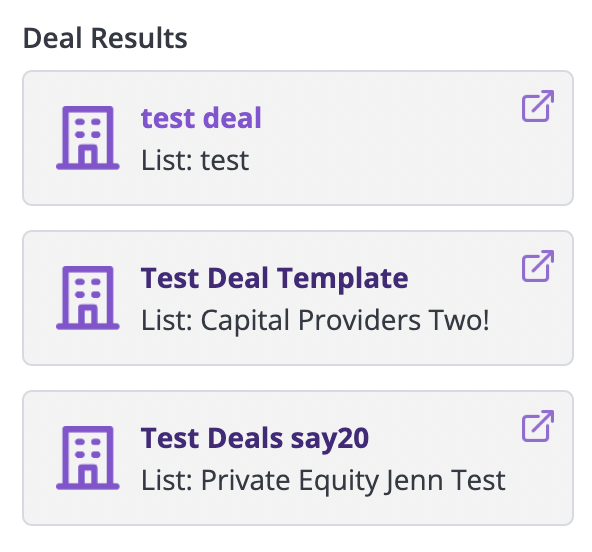The image size is (592, 552).
Task: Open the Test Deal Template title link
Action: tap(274, 278)
